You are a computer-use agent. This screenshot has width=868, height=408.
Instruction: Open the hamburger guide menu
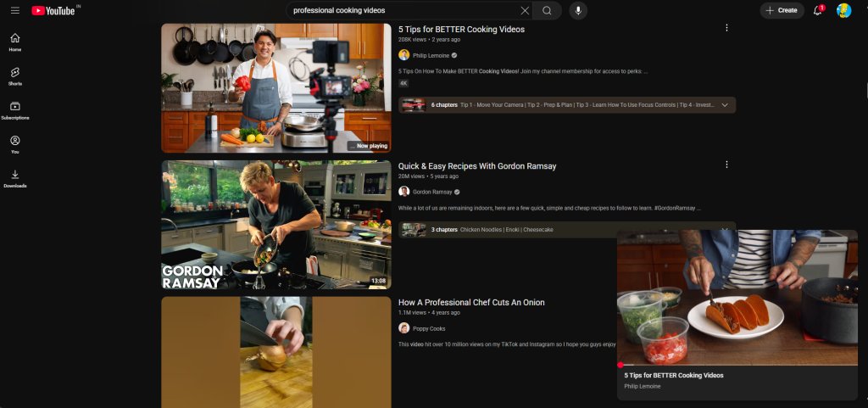(15, 10)
